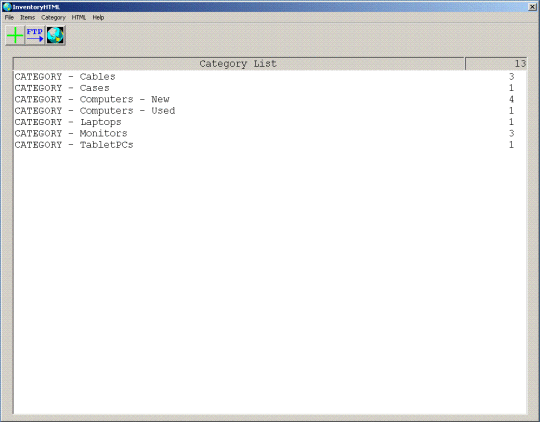This screenshot has height=422, width=540.
Task: Select CATEGORY - Computers - Used row
Action: [270, 111]
